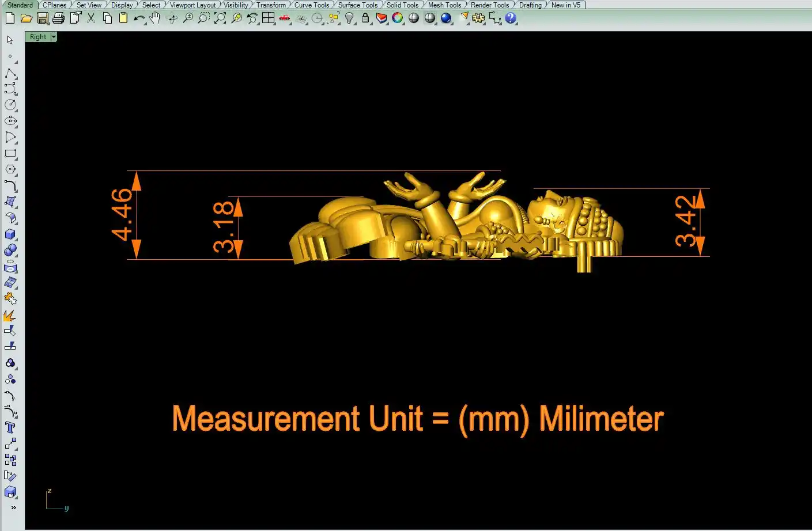Select the Polyline tool in the sidebar
This screenshot has height=531, width=812.
pyautogui.click(x=10, y=73)
